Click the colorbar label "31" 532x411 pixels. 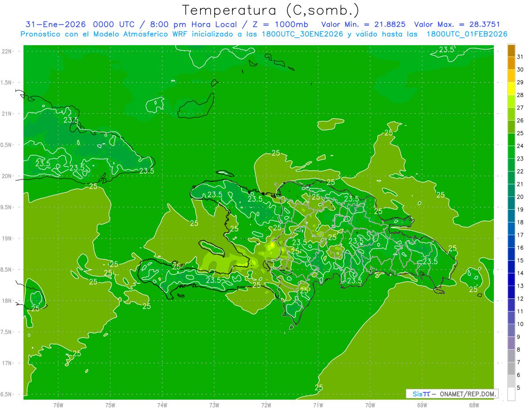(520, 57)
